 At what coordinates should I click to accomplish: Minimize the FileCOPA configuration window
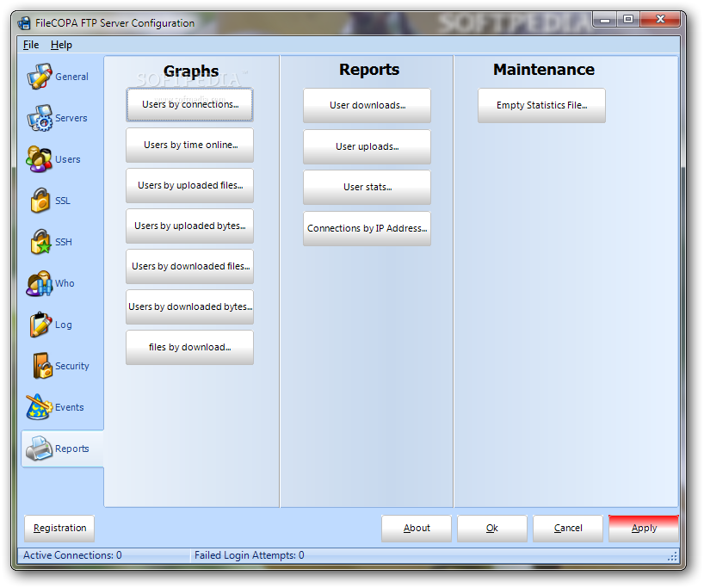click(605, 20)
